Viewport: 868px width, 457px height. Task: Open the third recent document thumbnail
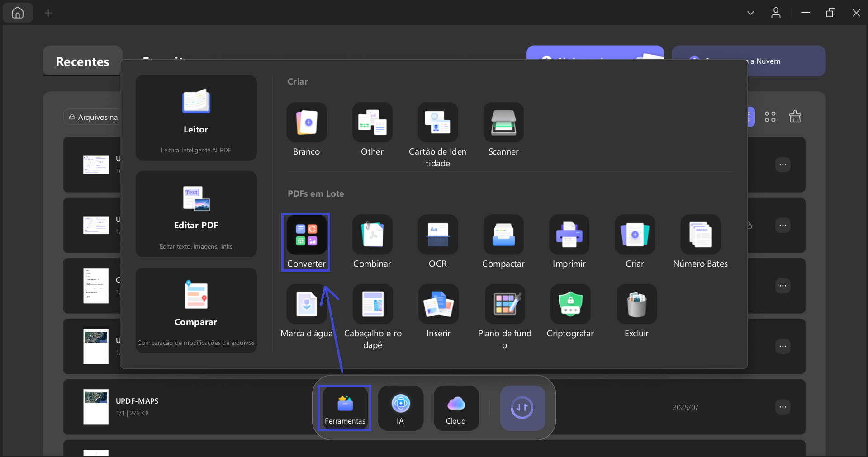[96, 286]
